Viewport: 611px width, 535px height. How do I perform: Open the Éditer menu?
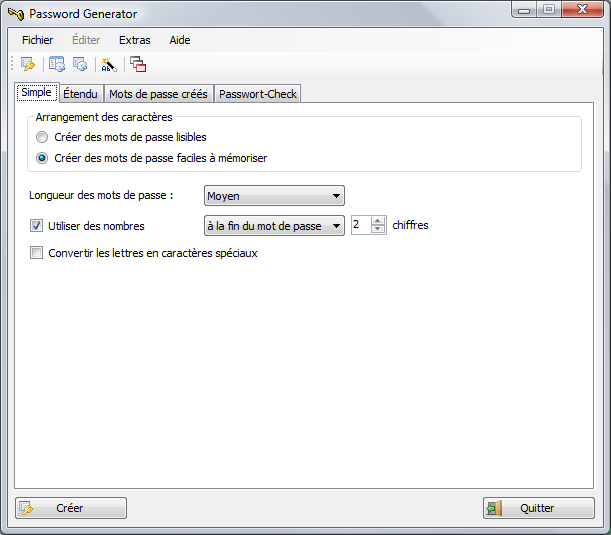(86, 40)
